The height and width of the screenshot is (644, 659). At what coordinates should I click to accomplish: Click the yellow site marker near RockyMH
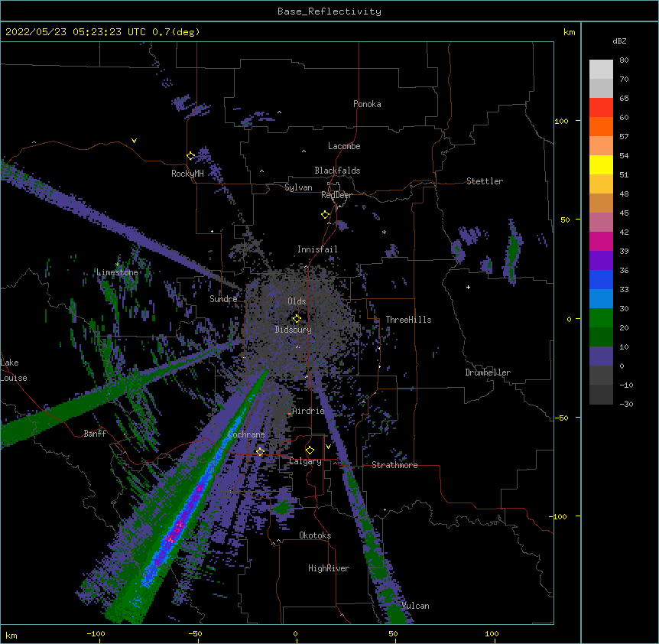[191, 156]
